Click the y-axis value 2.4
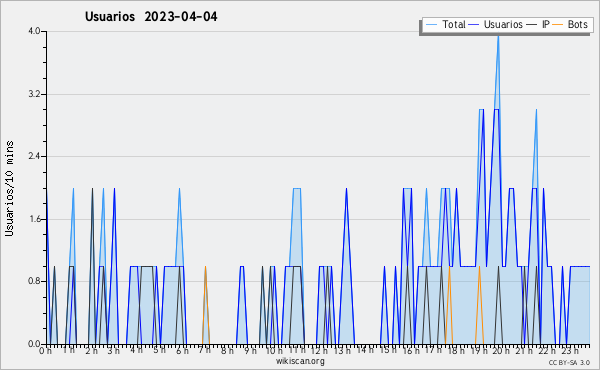 tap(34, 156)
